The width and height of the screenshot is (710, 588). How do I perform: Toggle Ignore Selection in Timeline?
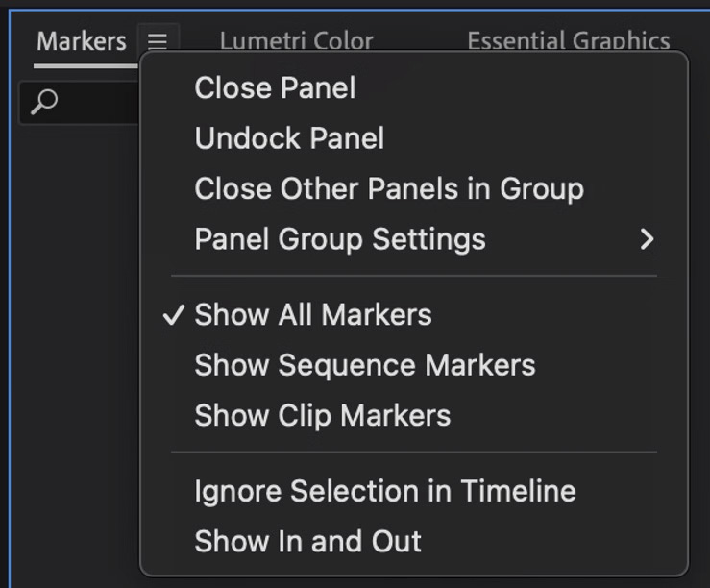coord(384,491)
